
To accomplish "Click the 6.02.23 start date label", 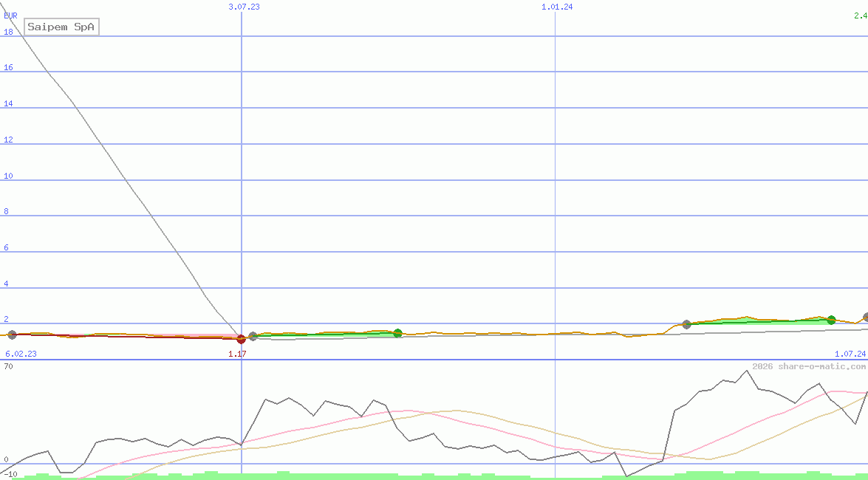I will (x=21, y=354).
